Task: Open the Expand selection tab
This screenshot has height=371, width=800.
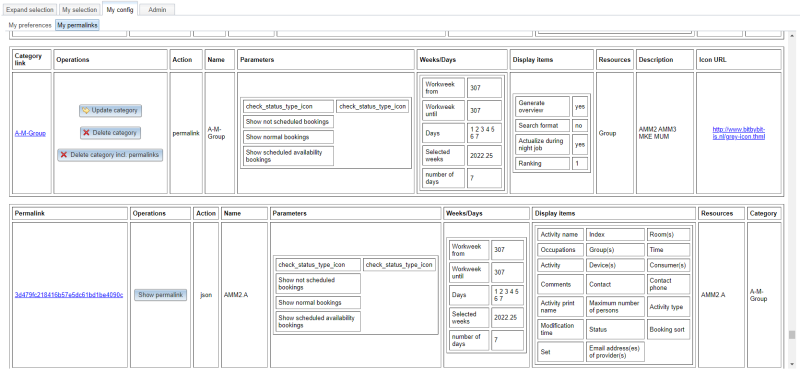Action: (30, 10)
